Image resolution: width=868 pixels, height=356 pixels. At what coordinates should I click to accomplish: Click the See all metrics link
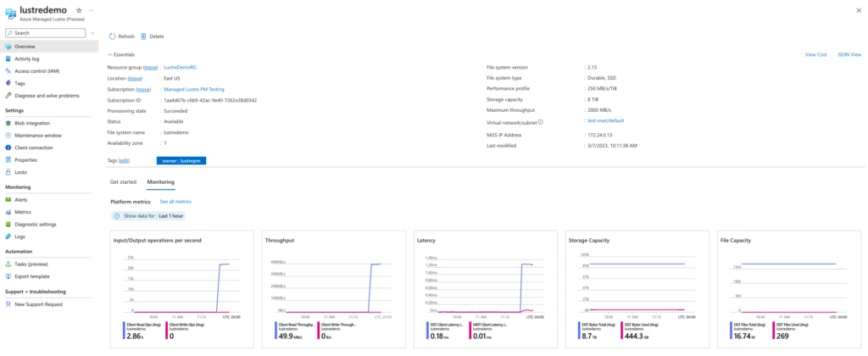[175, 202]
